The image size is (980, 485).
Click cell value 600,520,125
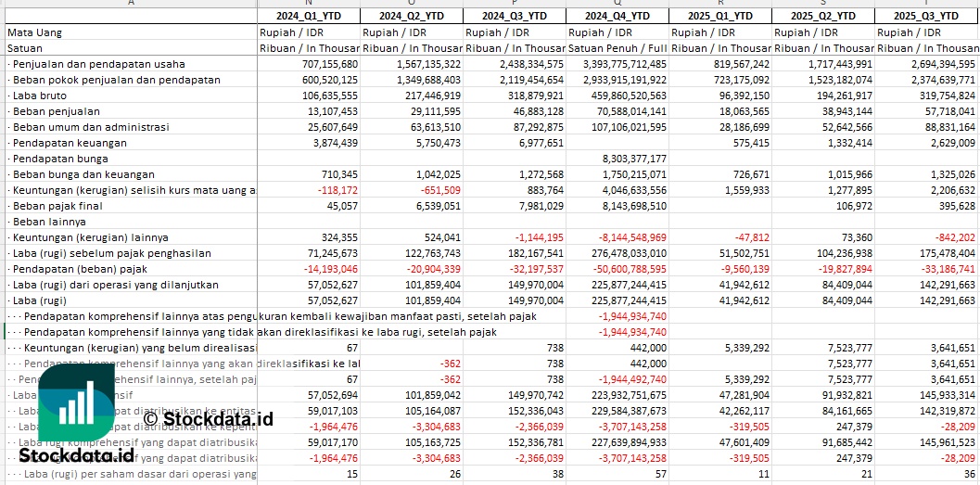click(331, 80)
